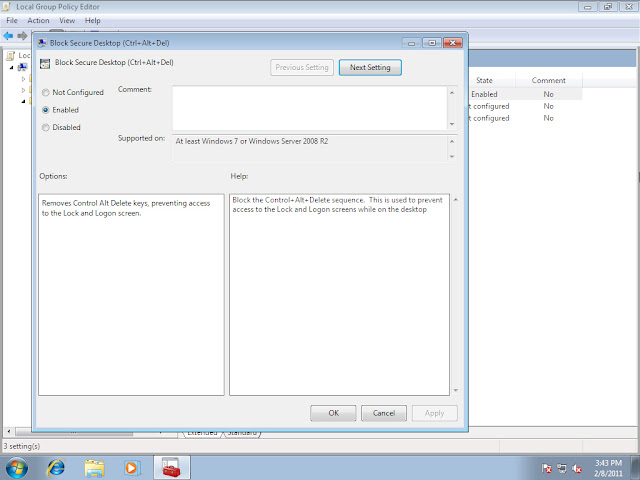Image resolution: width=640 pixels, height=480 pixels.
Task: Click Help pane scroll down arrow
Action: point(456,391)
